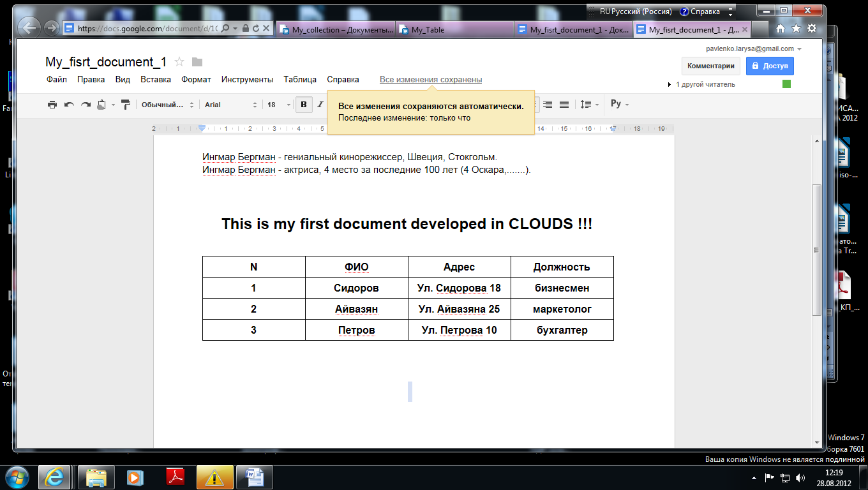Open the Формат menu
The width and height of the screenshot is (868, 490).
click(196, 80)
